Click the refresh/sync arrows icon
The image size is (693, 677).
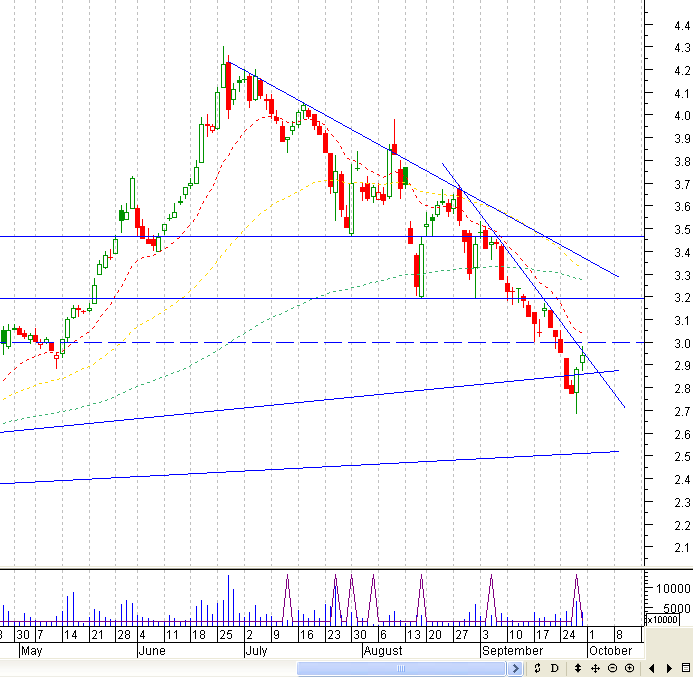pos(537,668)
